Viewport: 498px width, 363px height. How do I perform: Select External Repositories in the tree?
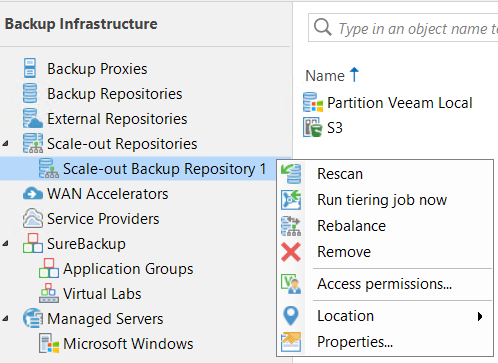coord(117,119)
